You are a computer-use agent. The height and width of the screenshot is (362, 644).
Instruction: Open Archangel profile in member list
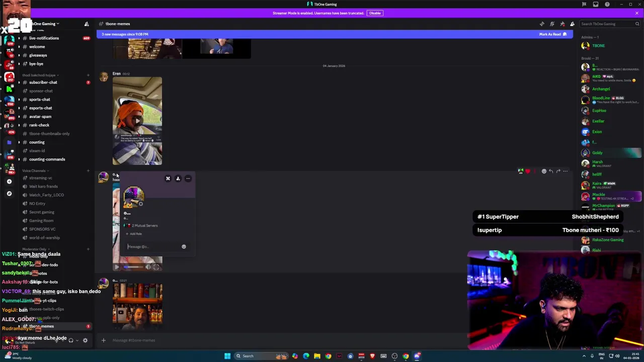(x=611, y=89)
